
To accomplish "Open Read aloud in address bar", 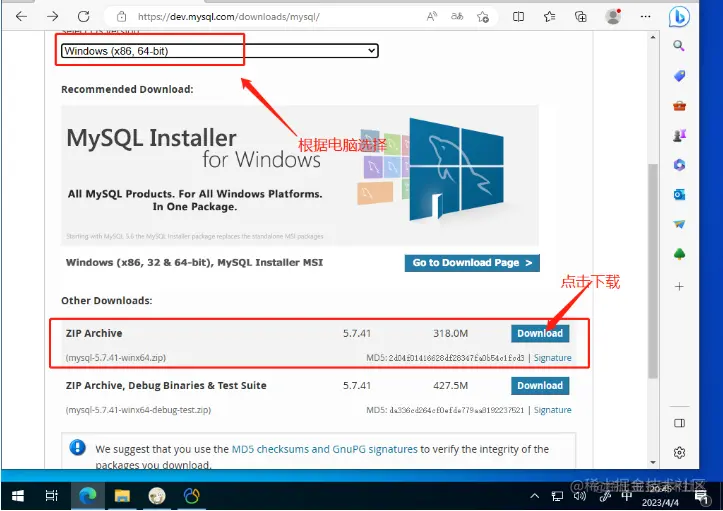I will point(432,17).
